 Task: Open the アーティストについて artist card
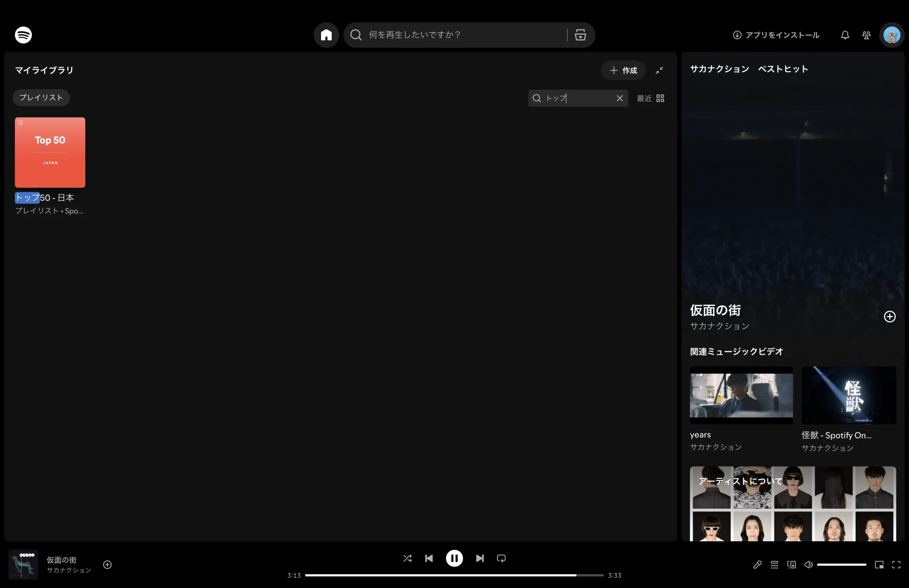coord(793,503)
